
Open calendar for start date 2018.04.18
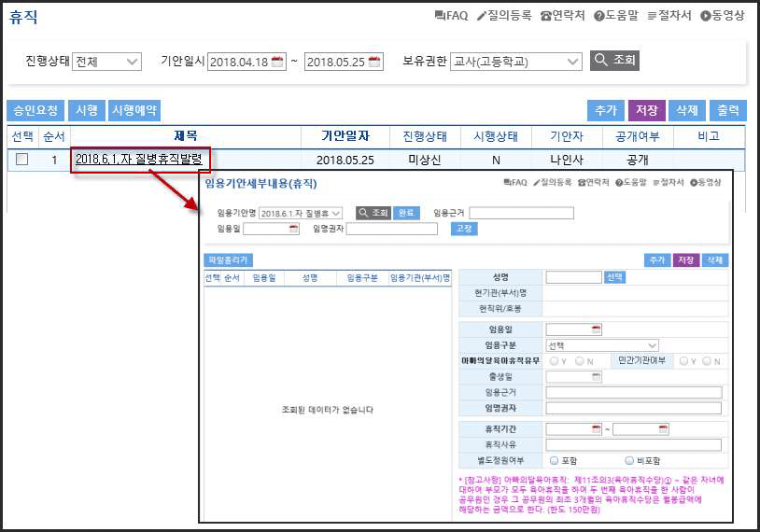pyautogui.click(x=276, y=63)
